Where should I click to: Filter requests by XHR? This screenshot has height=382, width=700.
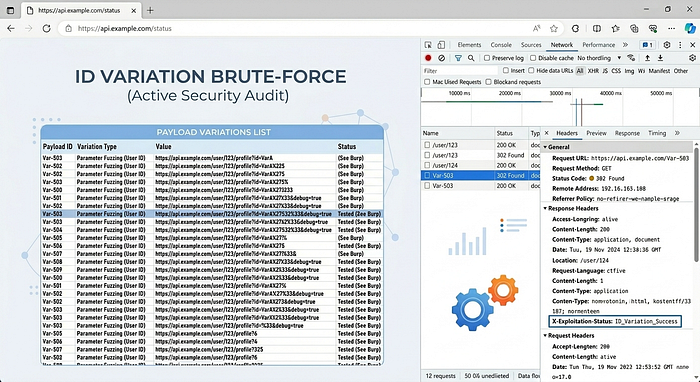[593, 71]
